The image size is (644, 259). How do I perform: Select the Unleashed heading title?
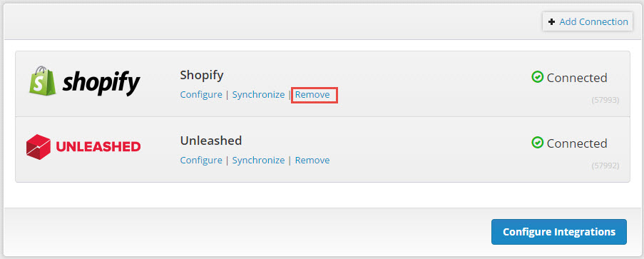[x=211, y=141]
